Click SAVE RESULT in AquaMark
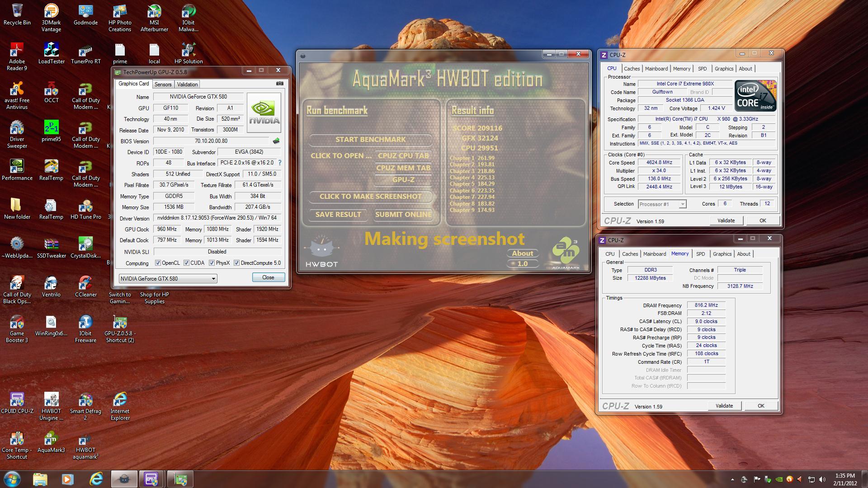868x488 pixels. tap(338, 215)
